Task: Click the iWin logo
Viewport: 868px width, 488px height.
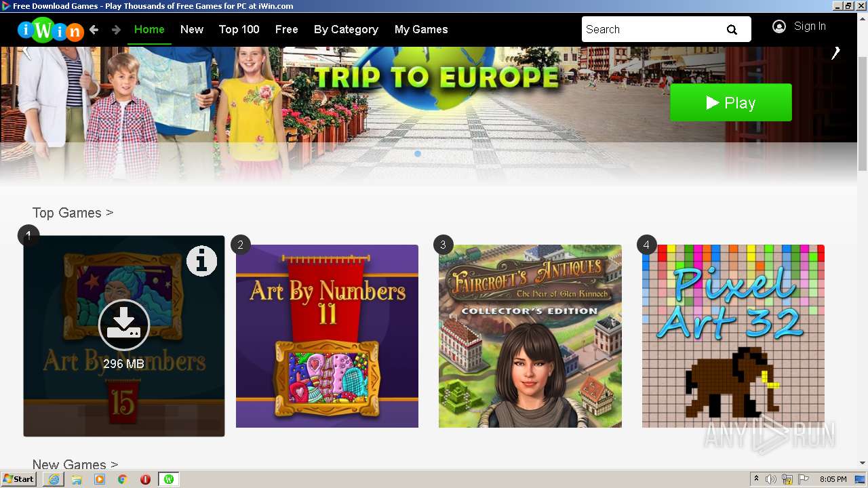Action: coord(50,30)
